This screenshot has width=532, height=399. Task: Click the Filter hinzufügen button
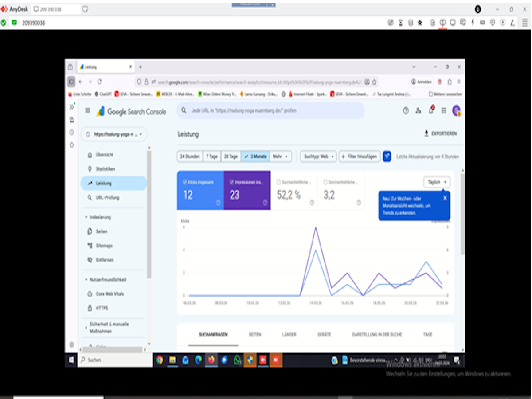coord(360,156)
